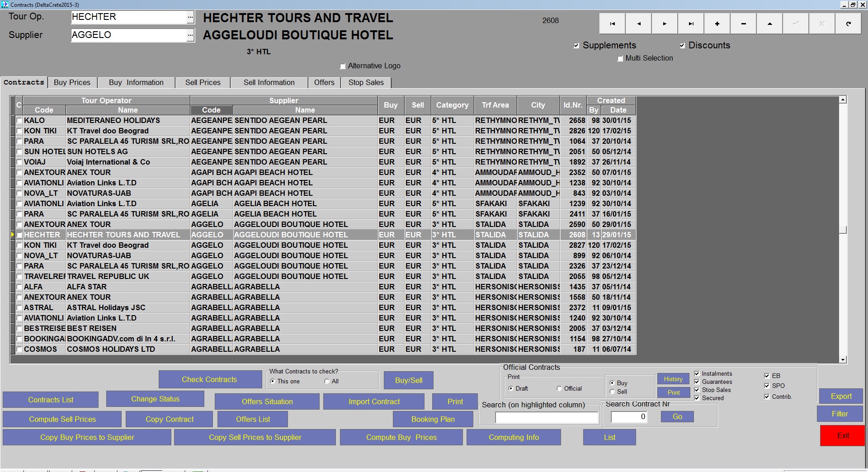The width and height of the screenshot is (868, 472).
Task: Click the Search Contract Nr field
Action: click(629, 417)
